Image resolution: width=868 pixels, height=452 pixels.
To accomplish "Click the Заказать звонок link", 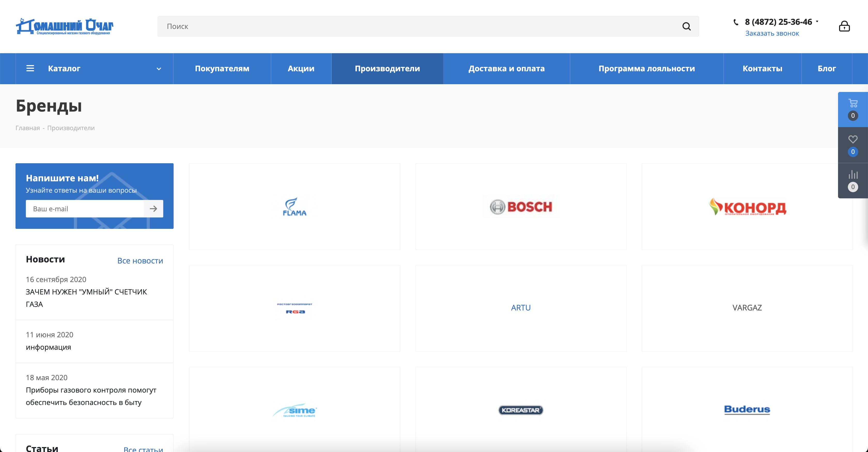I will point(772,33).
